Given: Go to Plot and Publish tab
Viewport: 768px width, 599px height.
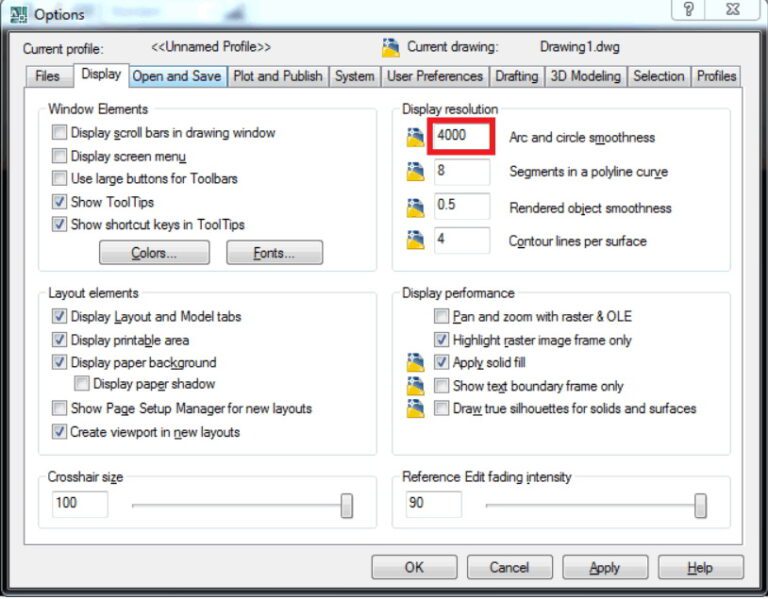Looking at the screenshot, I should (278, 76).
